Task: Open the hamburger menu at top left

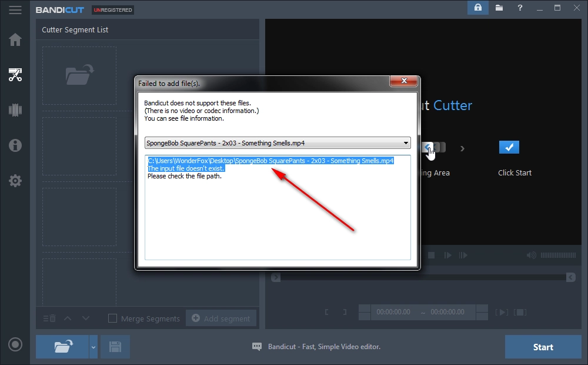Action: (x=15, y=10)
